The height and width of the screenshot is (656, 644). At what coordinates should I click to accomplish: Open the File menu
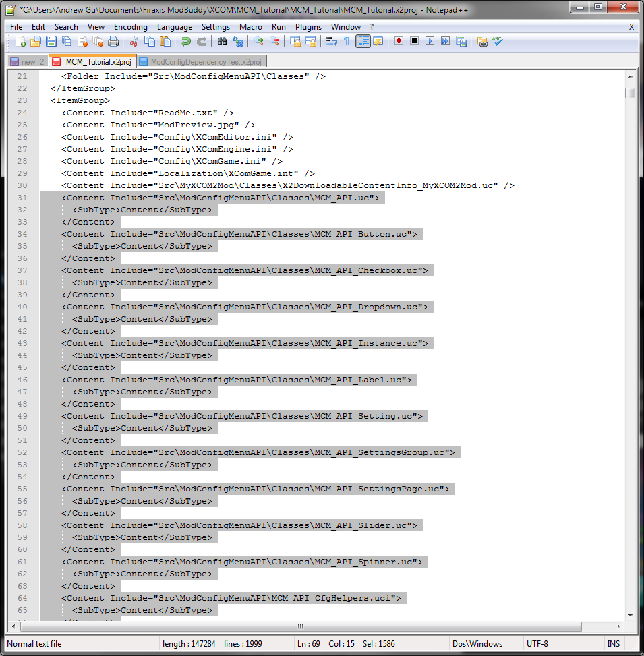[16, 27]
